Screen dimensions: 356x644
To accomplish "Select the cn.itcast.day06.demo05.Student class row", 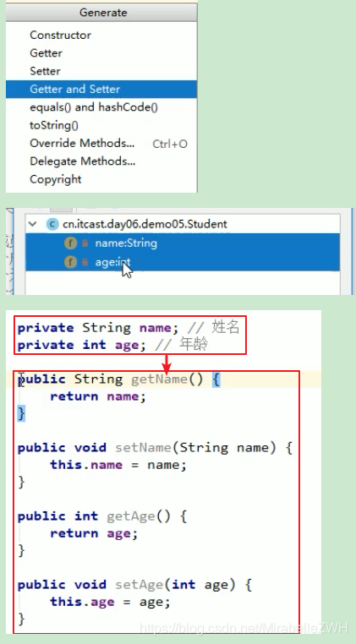I will (x=183, y=224).
